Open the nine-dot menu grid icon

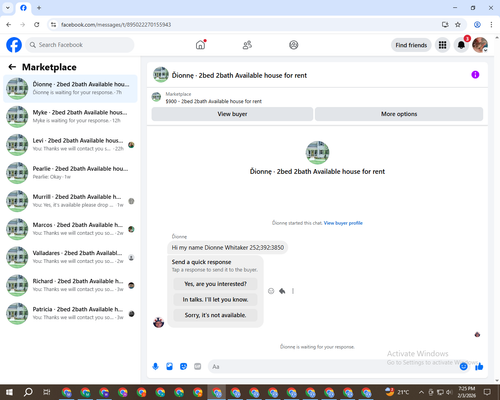pos(442,45)
